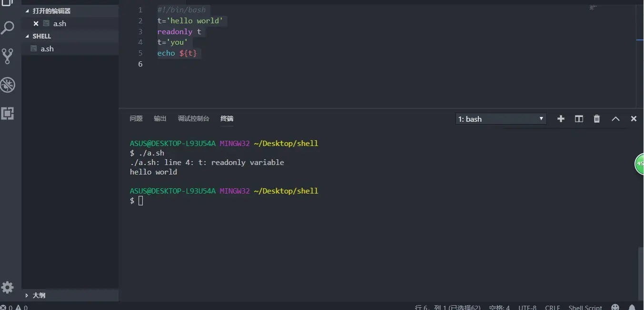Click the line t='hello world'
644x310 pixels.
pyautogui.click(x=190, y=20)
